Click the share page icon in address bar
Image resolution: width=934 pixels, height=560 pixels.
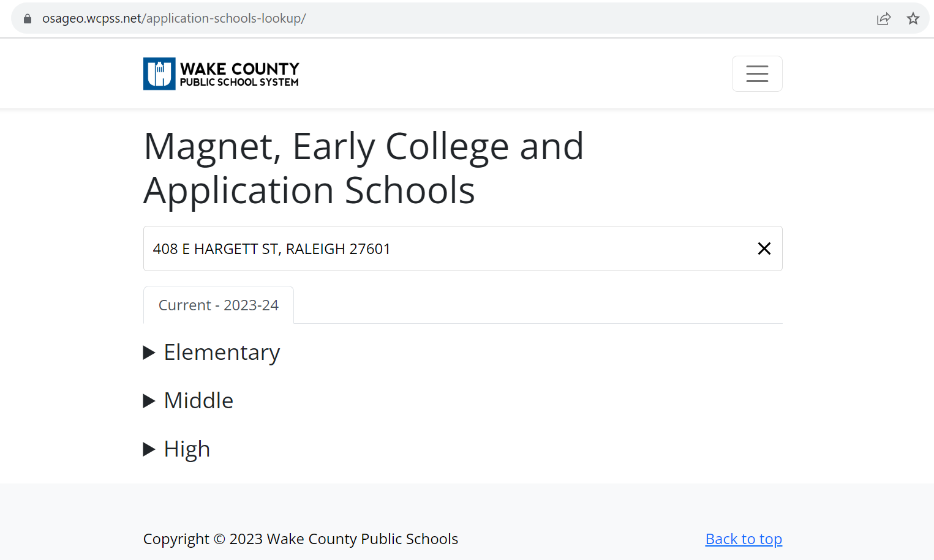point(883,18)
